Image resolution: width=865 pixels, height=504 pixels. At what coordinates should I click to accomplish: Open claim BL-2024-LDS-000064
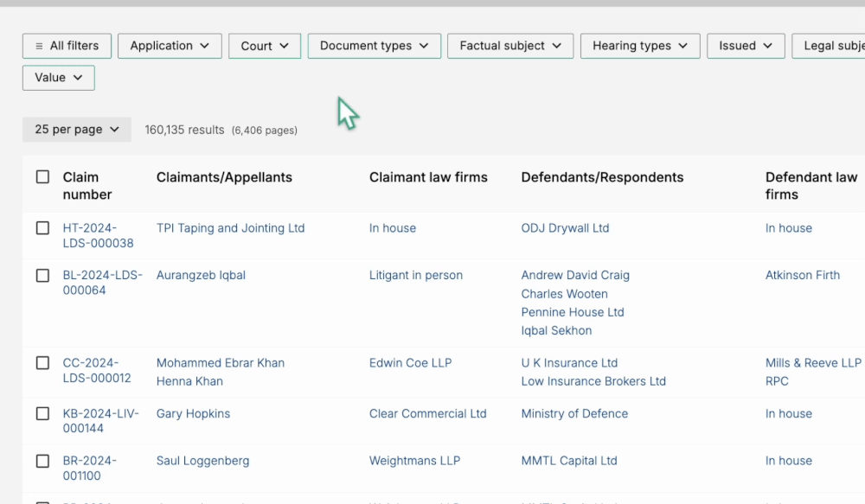tap(103, 283)
